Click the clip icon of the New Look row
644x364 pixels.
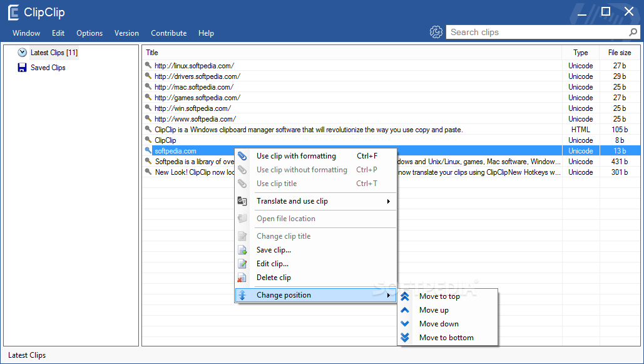148,172
